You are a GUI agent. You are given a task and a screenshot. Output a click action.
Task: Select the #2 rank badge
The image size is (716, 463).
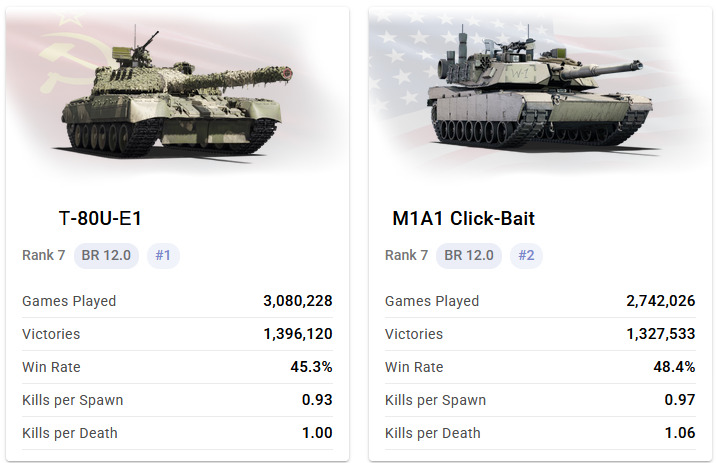point(526,255)
